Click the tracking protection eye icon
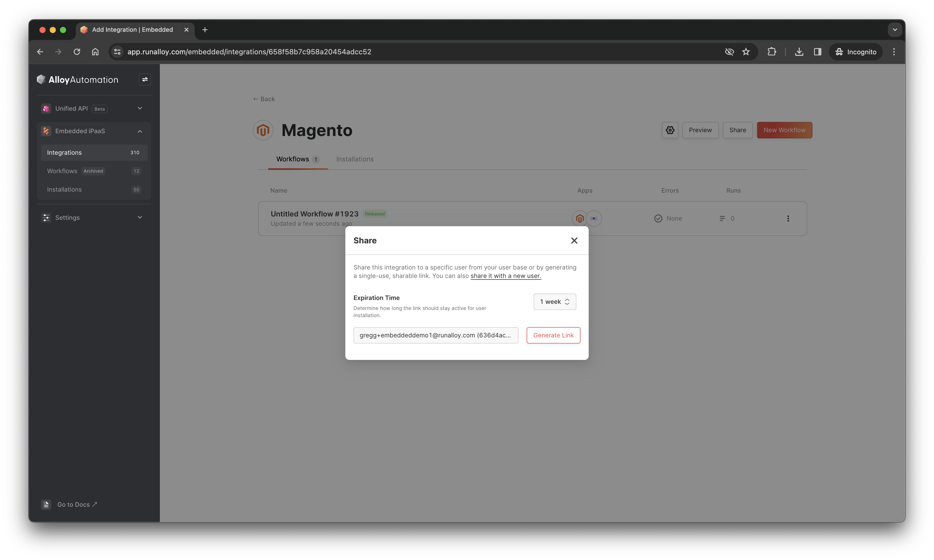The height and width of the screenshot is (560, 934). [x=729, y=52]
